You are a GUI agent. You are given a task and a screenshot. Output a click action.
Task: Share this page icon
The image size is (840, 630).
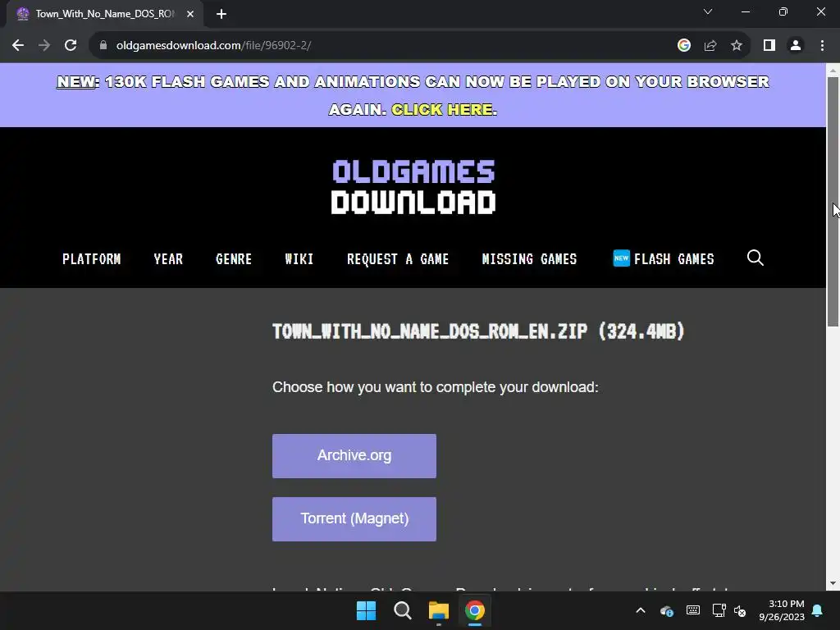pos(710,46)
